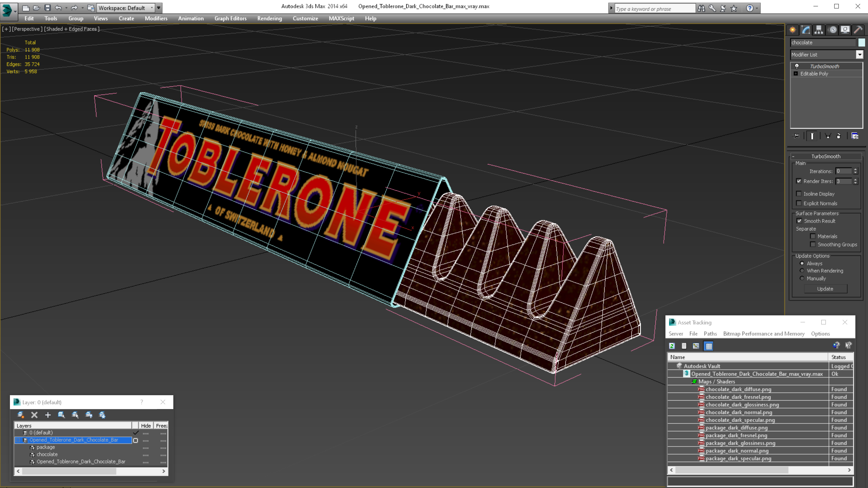868x488 pixels.
Task: Collapse Opened_Toblerone_Dark_Chocolate_Bar layer tree
Action: tap(18, 440)
